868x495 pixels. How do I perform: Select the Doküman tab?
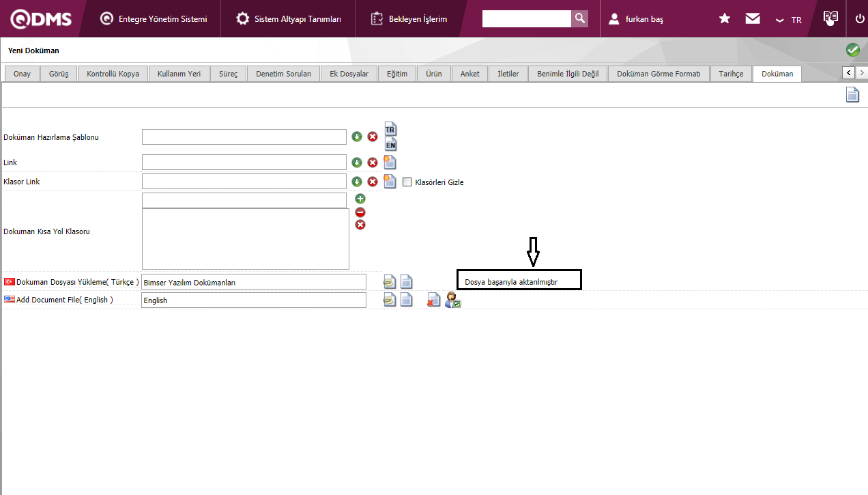777,74
